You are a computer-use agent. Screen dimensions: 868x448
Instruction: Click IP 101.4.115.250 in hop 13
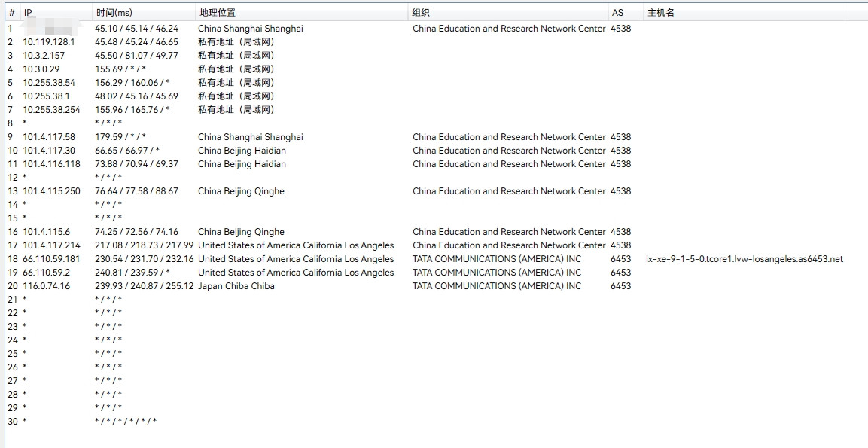51,191
